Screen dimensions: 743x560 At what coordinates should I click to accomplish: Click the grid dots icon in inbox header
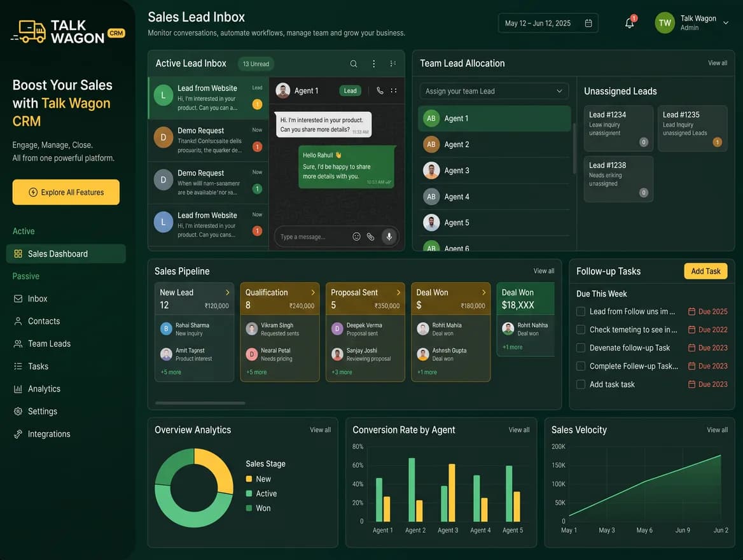(393, 64)
